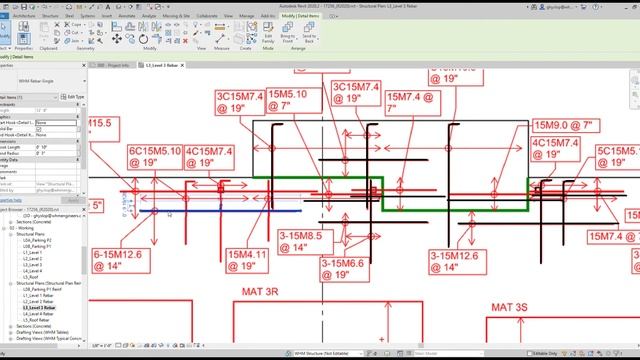The height and width of the screenshot is (360, 640).
Task: Click the Apply button in Properties
Action: (x=73, y=200)
